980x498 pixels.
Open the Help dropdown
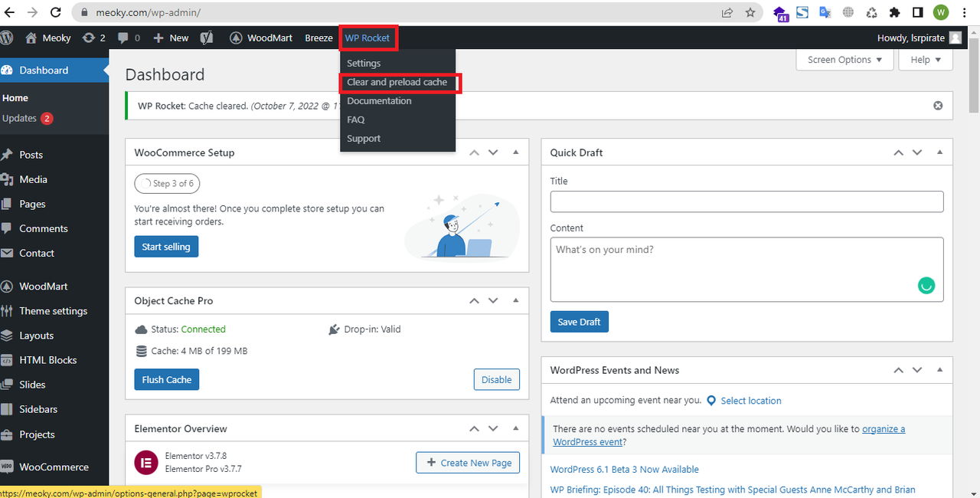(x=926, y=60)
